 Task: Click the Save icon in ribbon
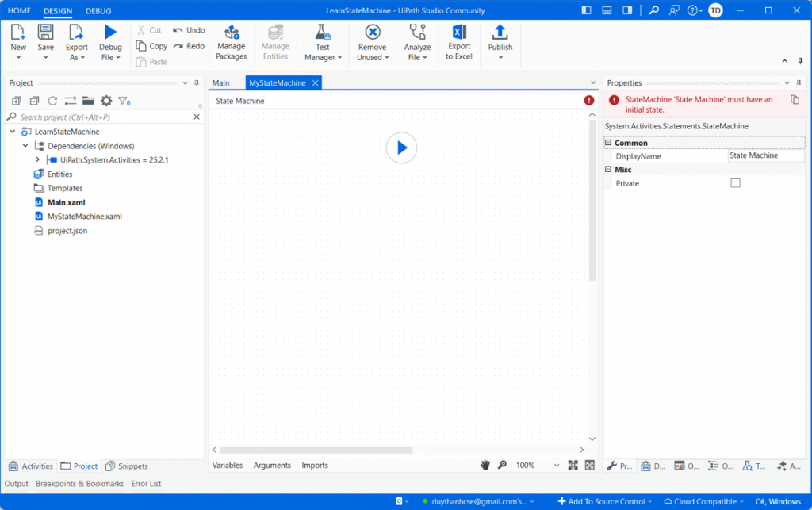45,32
